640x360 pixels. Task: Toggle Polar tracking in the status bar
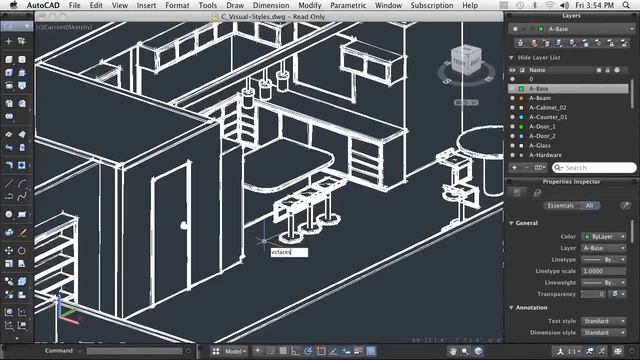(308, 351)
